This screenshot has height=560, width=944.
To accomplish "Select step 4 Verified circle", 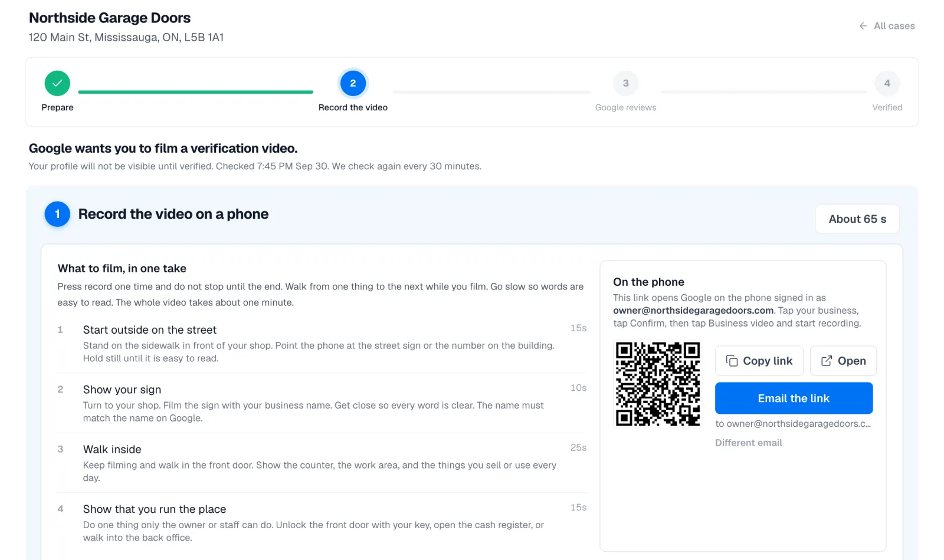I will [x=887, y=83].
